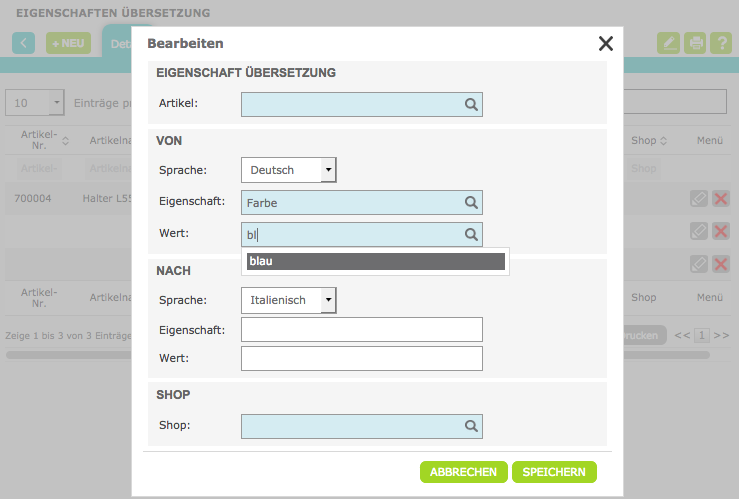Screen dimensions: 739x499
Task: Save changes with the SPEICHERN button
Action: pyautogui.click(x=554, y=472)
